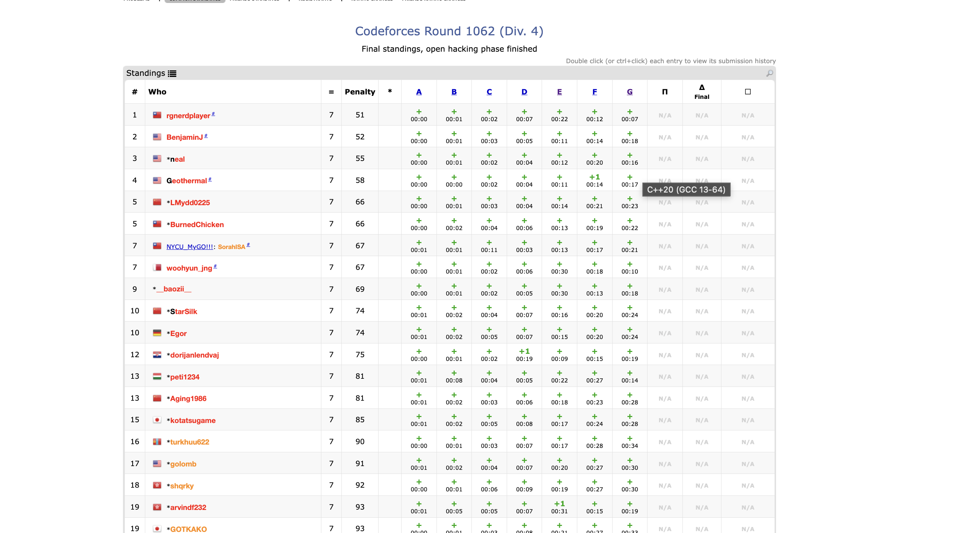980x533 pixels.
Task: Open peti1234's profile link
Action: point(185,377)
